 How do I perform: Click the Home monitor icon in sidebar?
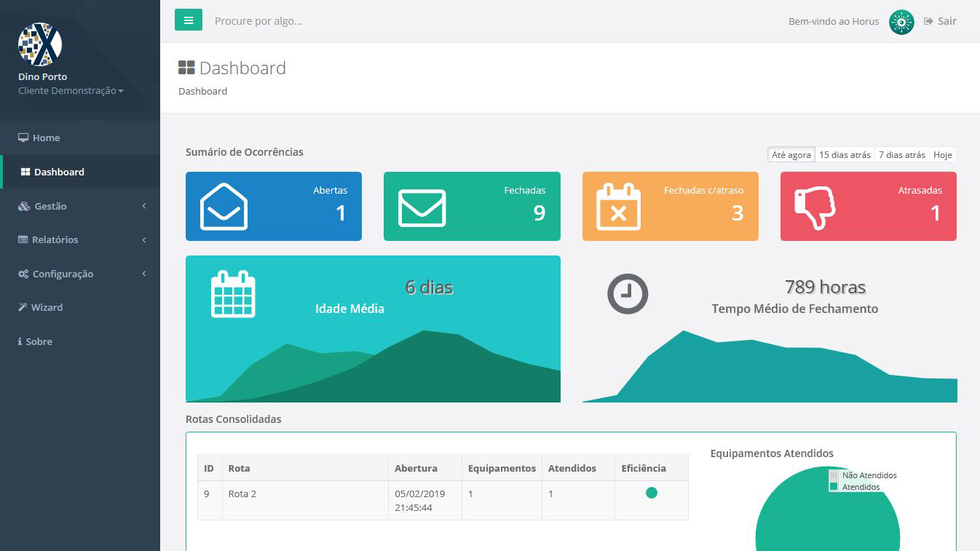click(23, 138)
